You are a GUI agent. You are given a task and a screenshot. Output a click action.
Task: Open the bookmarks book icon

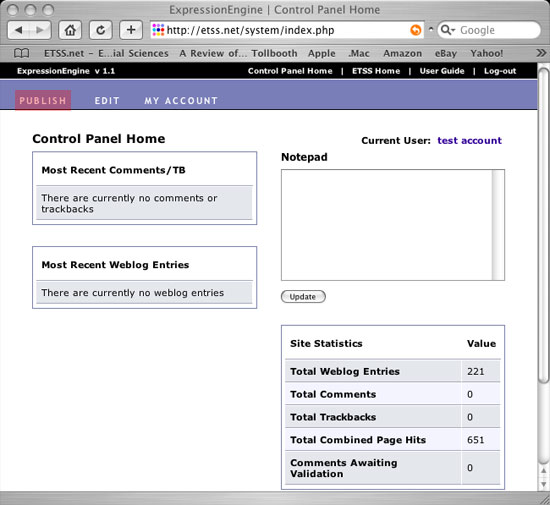coord(21,53)
